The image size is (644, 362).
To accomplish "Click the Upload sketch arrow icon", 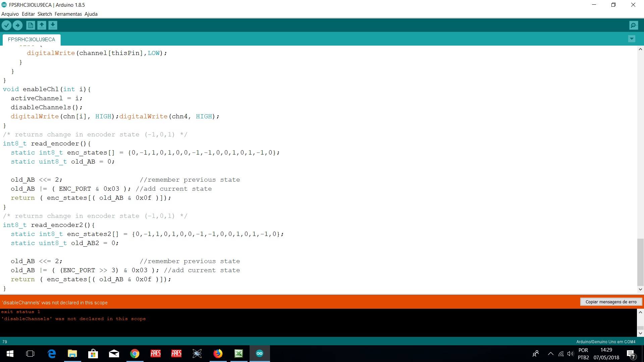I will (x=17, y=25).
